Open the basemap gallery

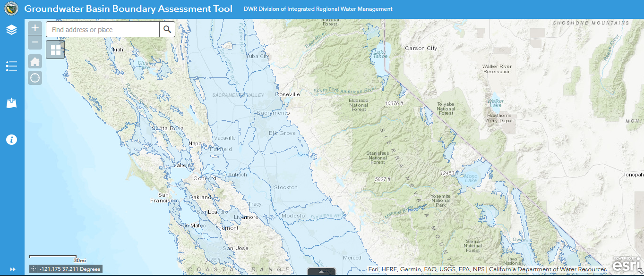pyautogui.click(x=55, y=49)
